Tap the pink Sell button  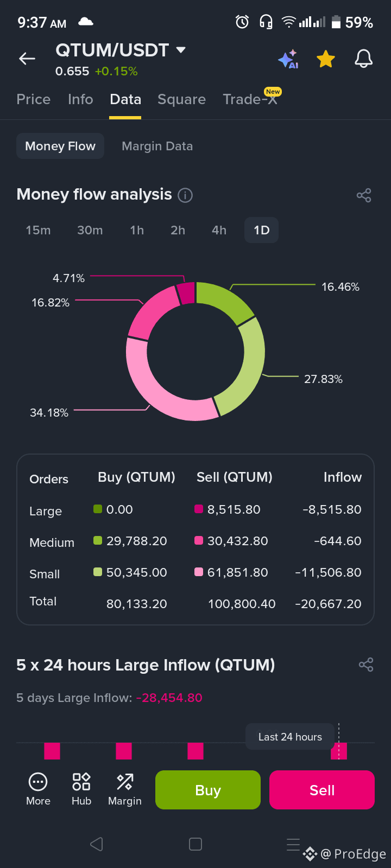pos(322,790)
